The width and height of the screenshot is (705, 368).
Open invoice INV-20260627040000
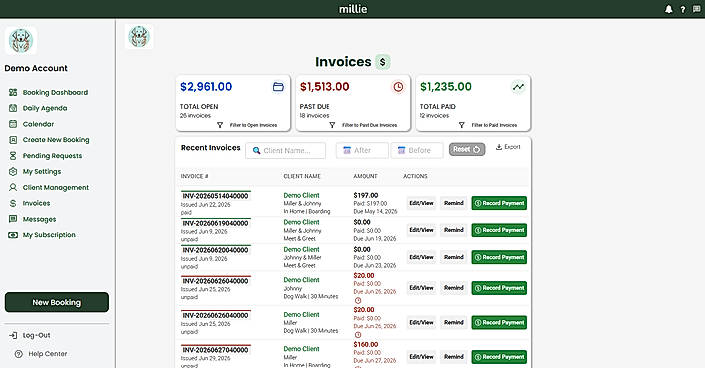tap(215, 350)
